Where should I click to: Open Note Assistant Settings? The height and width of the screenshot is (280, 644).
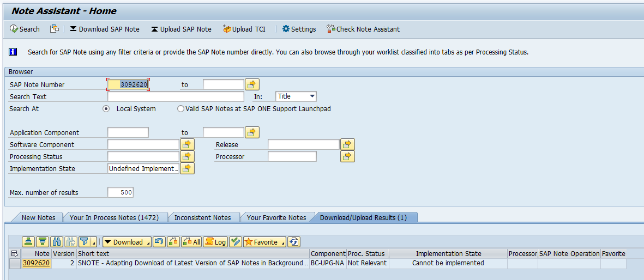[x=299, y=29]
